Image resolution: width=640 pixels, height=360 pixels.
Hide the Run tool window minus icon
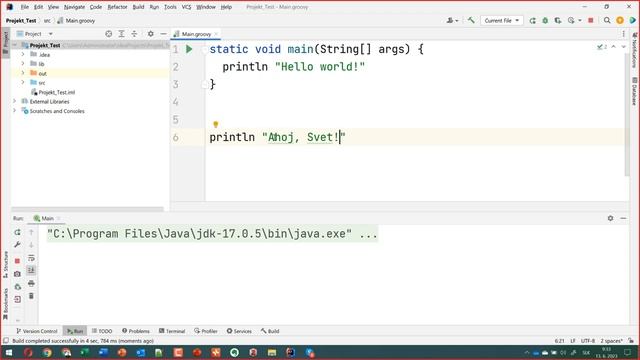point(623,218)
